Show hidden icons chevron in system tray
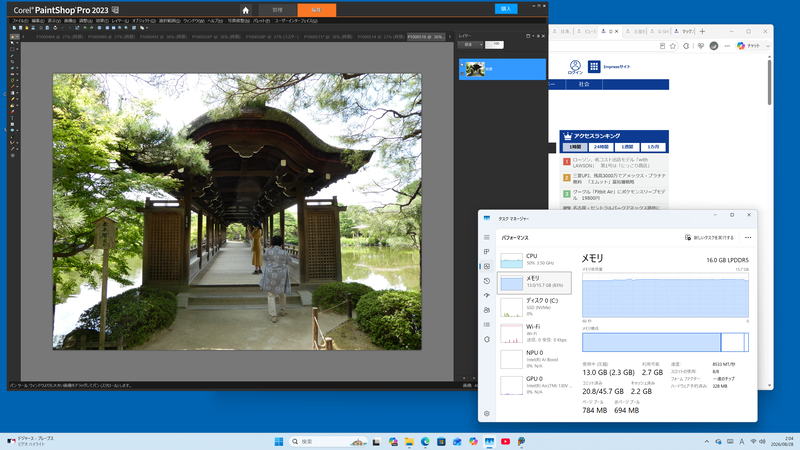This screenshot has height=450, width=800. [x=707, y=442]
